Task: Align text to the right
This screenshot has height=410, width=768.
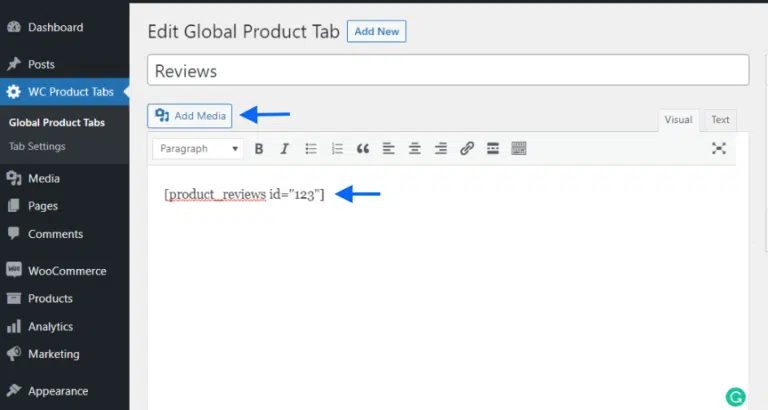Action: (441, 149)
